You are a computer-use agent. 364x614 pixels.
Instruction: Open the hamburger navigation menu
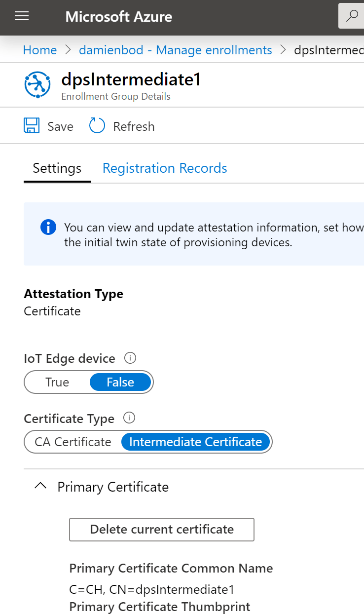coord(22,16)
